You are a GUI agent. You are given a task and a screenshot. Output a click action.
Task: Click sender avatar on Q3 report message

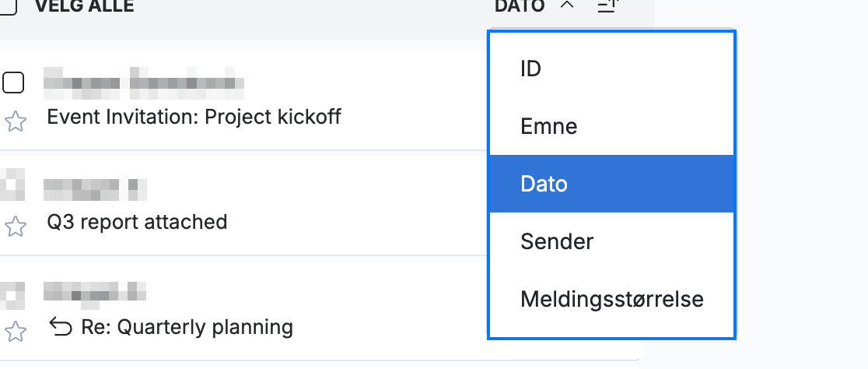click(12, 184)
